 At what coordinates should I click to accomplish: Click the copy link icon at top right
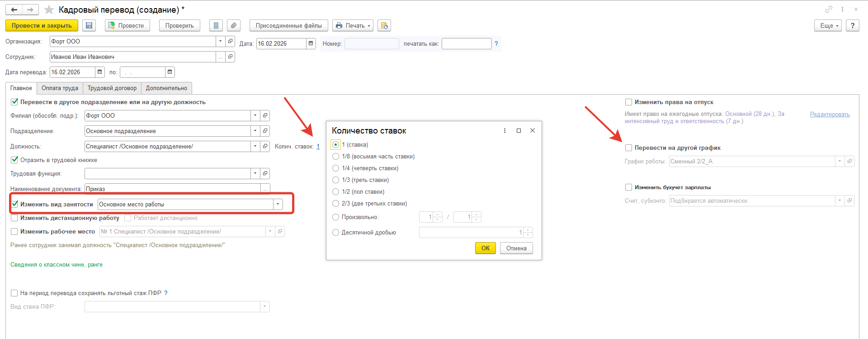[829, 10]
